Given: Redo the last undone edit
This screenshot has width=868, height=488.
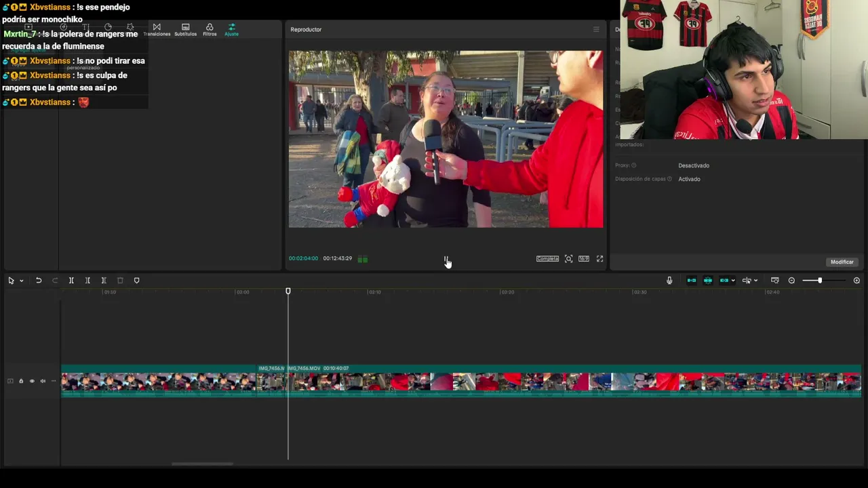Looking at the screenshot, I should (x=55, y=281).
